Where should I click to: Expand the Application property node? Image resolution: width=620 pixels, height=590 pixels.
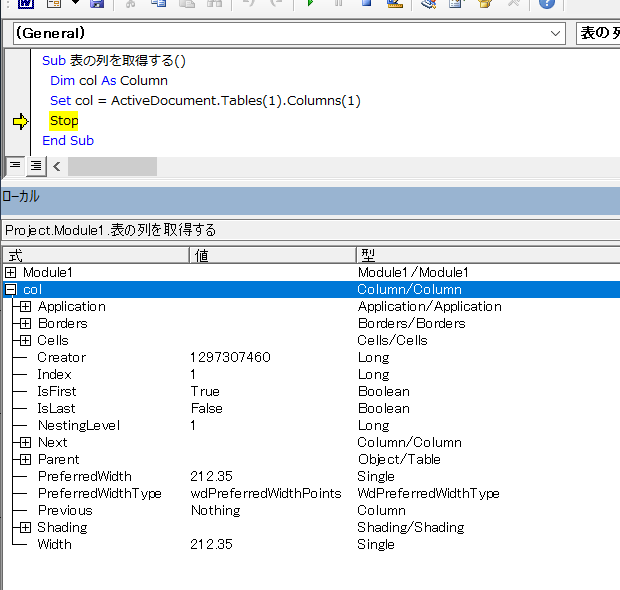tap(25, 306)
